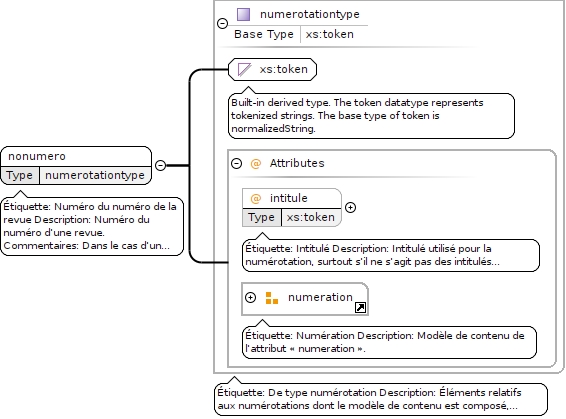Collapse the Attributes section
Image resolution: width=566 pixels, height=419 pixels.
236,163
